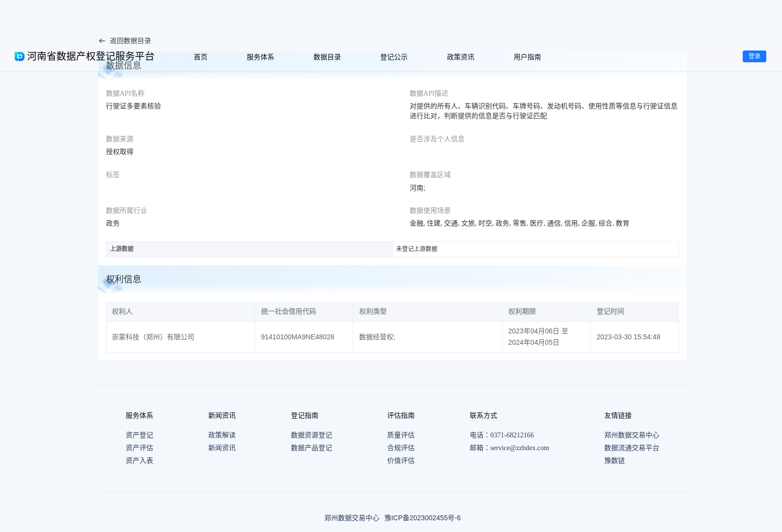
Task: Open the 数据资源登记 footer link
Action: tap(312, 435)
